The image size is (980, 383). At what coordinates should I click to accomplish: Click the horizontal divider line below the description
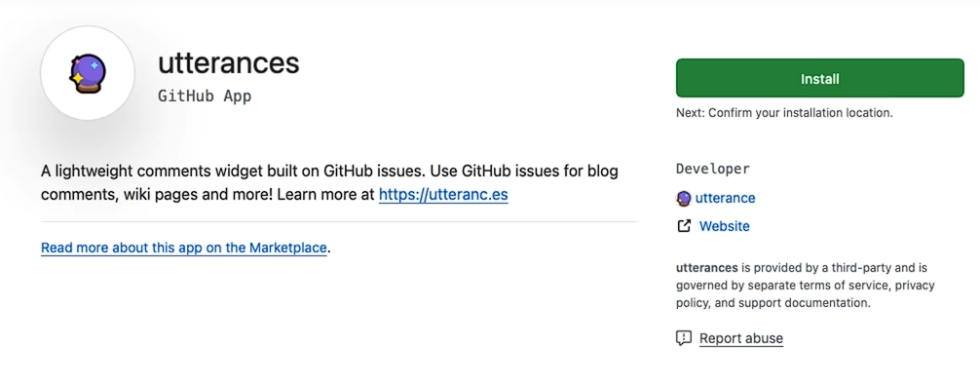(339, 222)
